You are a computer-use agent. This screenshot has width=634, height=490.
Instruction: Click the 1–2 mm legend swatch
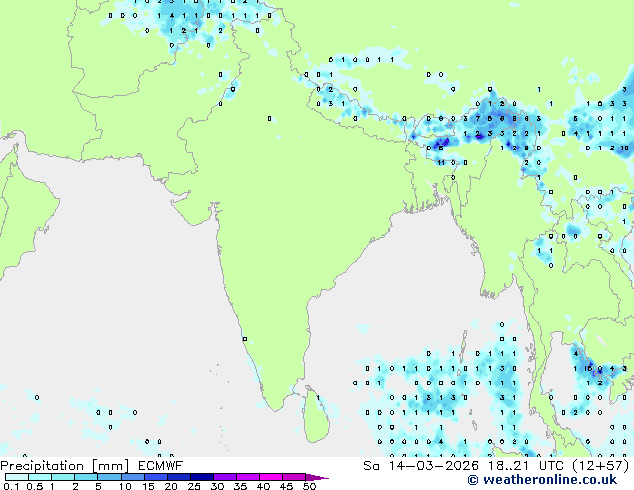pyautogui.click(x=63, y=477)
